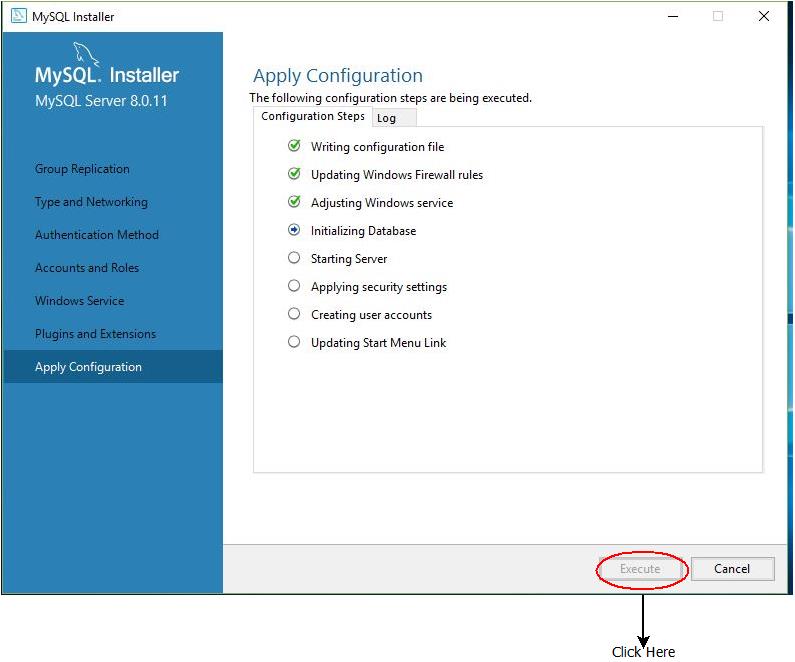Click the Cancel button
Screen dimensions: 795x662
click(x=732, y=569)
